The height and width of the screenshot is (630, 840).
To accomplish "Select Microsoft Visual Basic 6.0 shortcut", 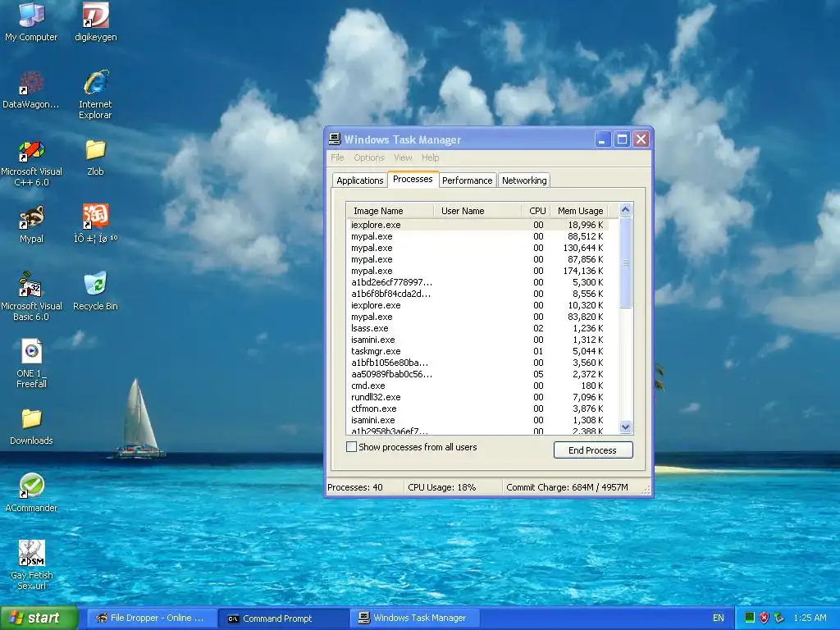I will pyautogui.click(x=31, y=296).
